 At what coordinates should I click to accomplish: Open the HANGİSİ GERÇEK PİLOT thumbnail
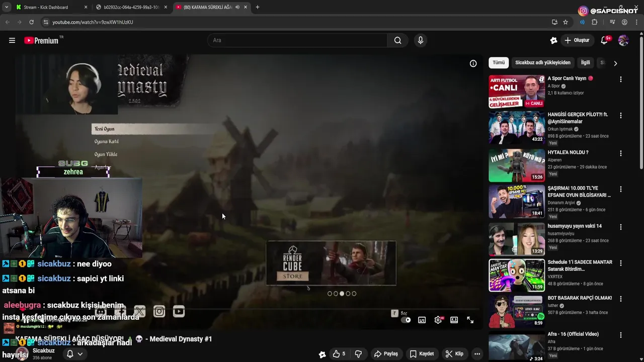click(x=517, y=128)
